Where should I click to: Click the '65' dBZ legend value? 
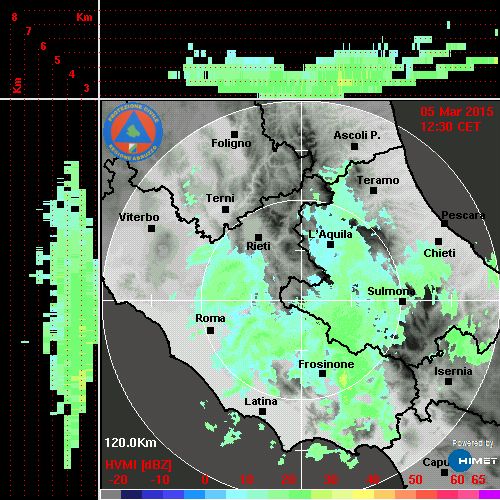(x=478, y=480)
